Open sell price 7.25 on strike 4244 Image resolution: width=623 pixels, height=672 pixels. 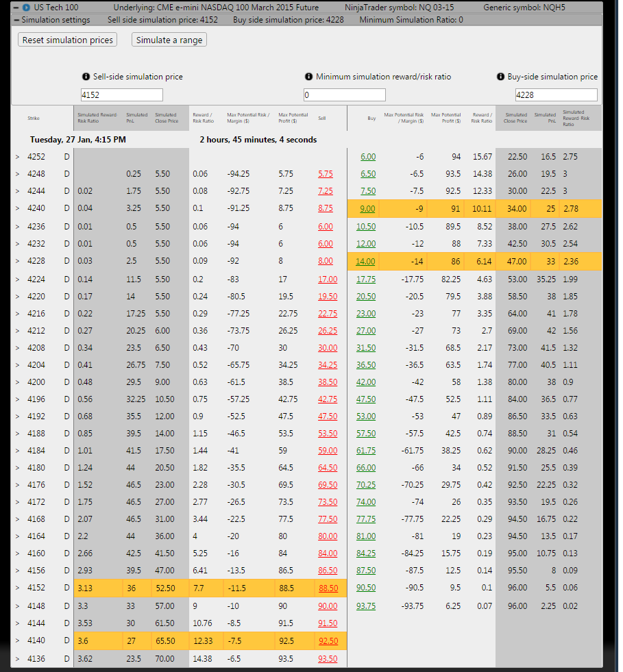coord(326,191)
